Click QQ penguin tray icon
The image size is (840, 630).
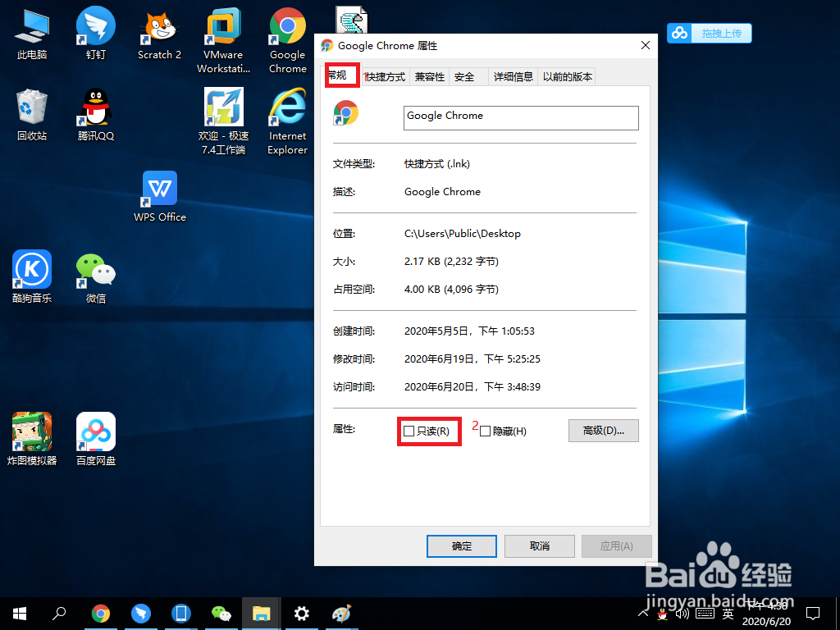pos(663,614)
